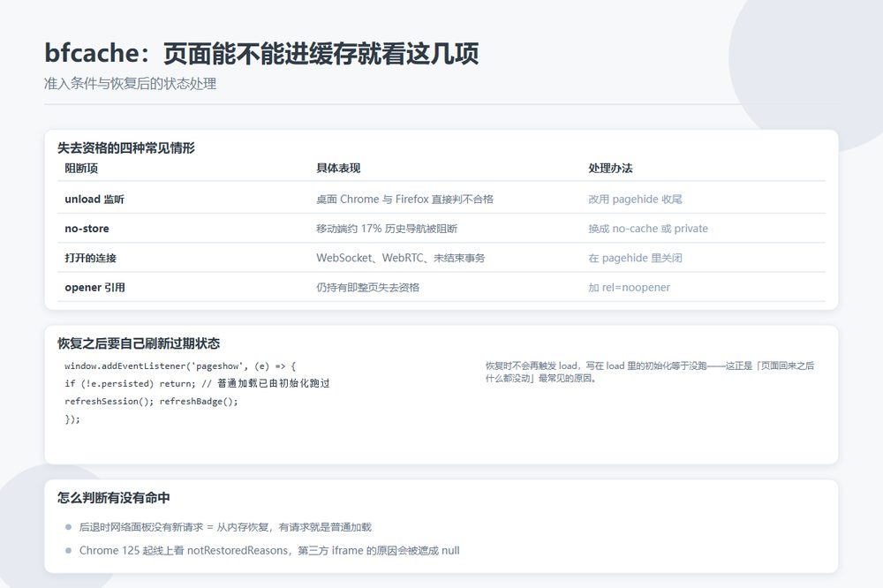Click the code line "refreshSession(); refreshBadge();"
The width and height of the screenshot is (883, 588).
pos(152,402)
